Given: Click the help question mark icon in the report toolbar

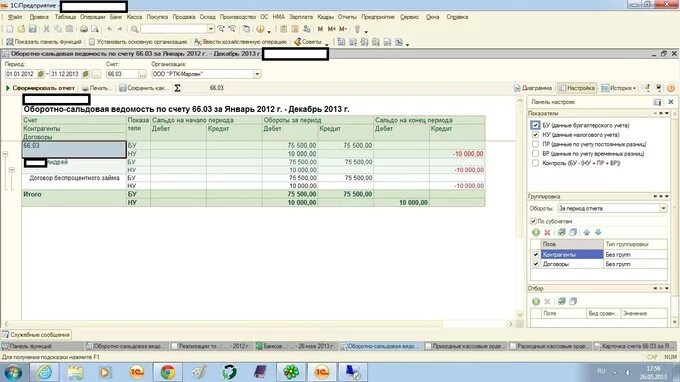Looking at the screenshot, I should click(x=671, y=88).
